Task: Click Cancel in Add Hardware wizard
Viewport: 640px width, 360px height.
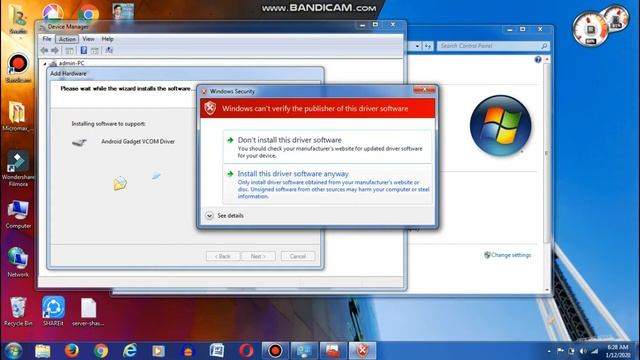Action: click(x=298, y=256)
